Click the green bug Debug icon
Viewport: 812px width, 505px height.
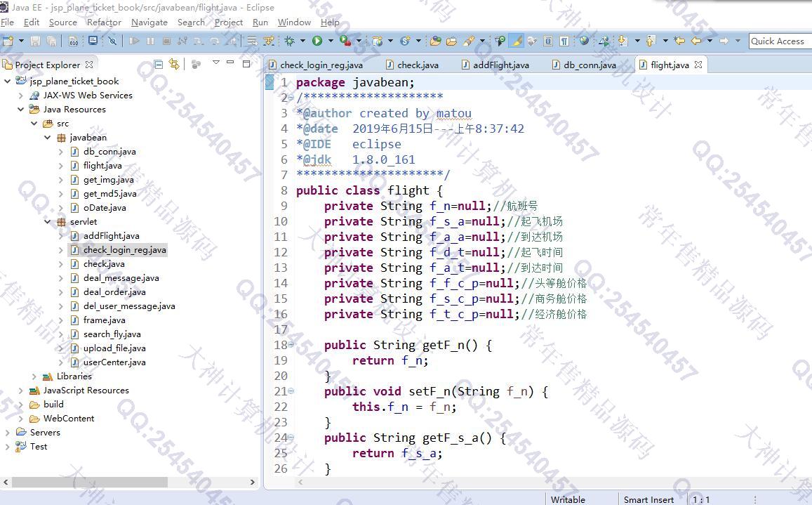[289, 41]
